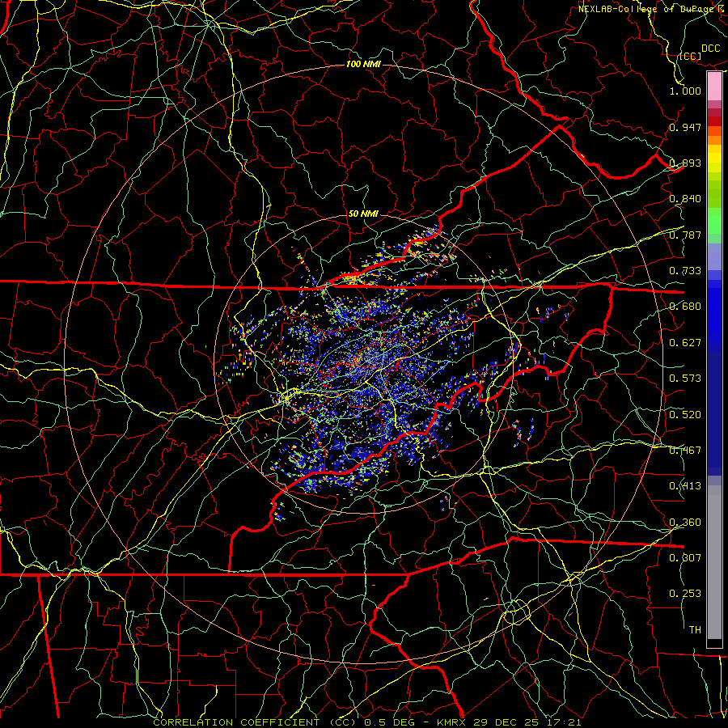Click the DCC label above the color scale
This screenshot has width=728, height=728.
[x=710, y=49]
